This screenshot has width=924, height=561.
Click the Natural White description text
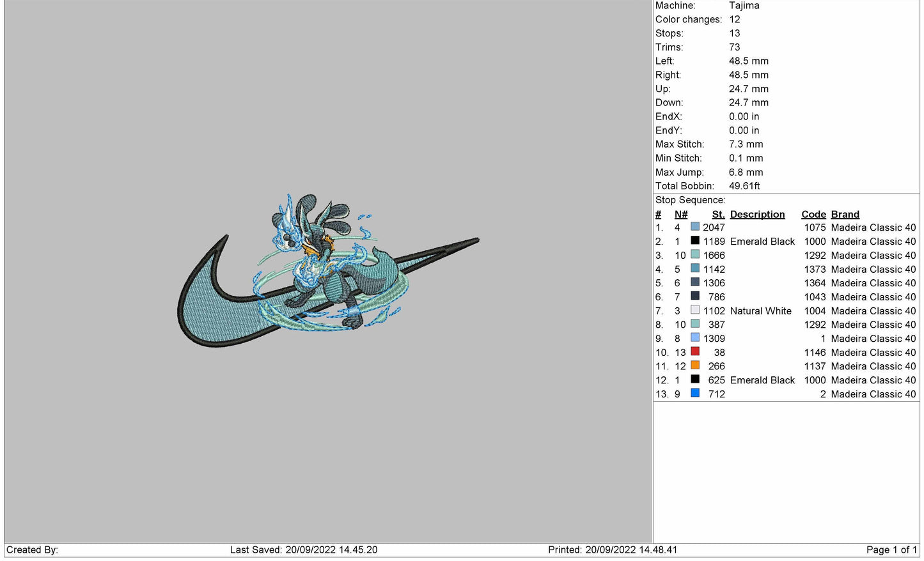click(x=760, y=311)
